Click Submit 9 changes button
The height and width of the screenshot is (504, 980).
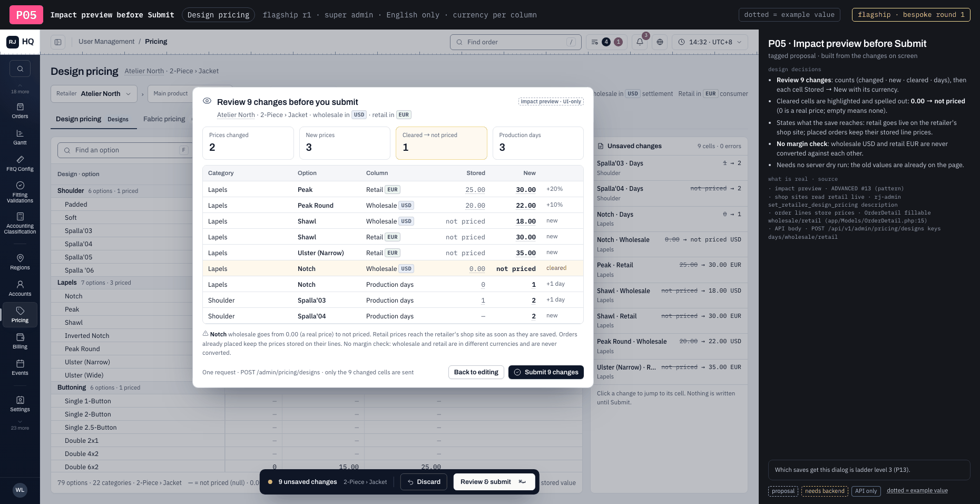click(x=546, y=372)
